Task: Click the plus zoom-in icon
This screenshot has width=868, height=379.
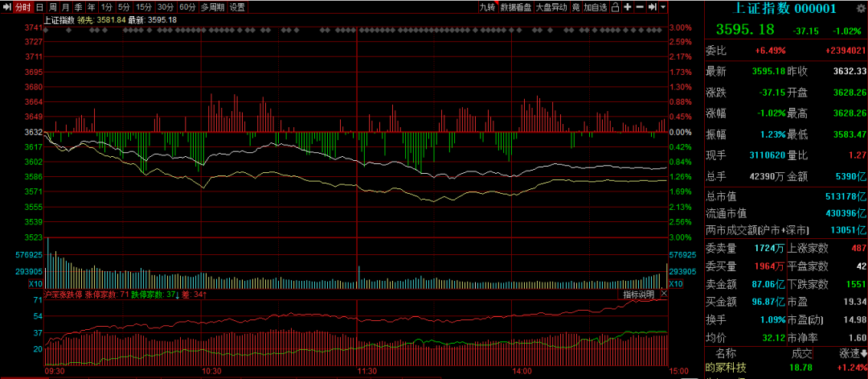Action: [x=627, y=7]
